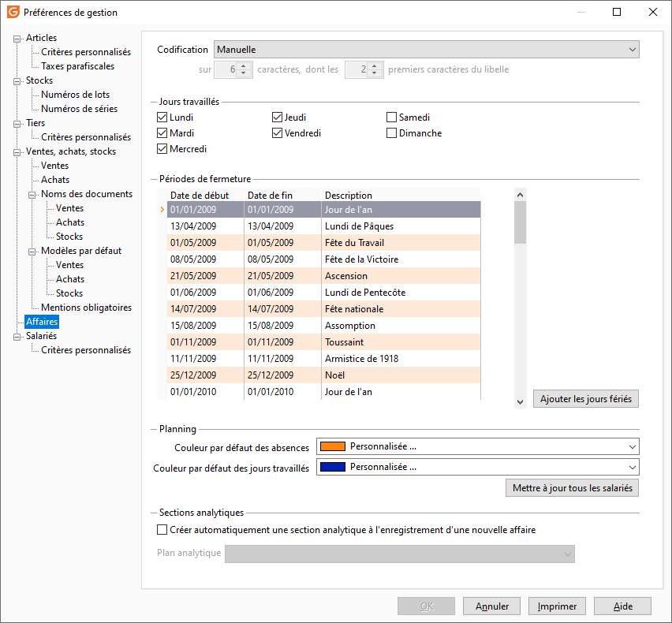Viewport: 672px width, 623px height.
Task: Open Critères personnalisés under Tiers
Action: (x=86, y=136)
